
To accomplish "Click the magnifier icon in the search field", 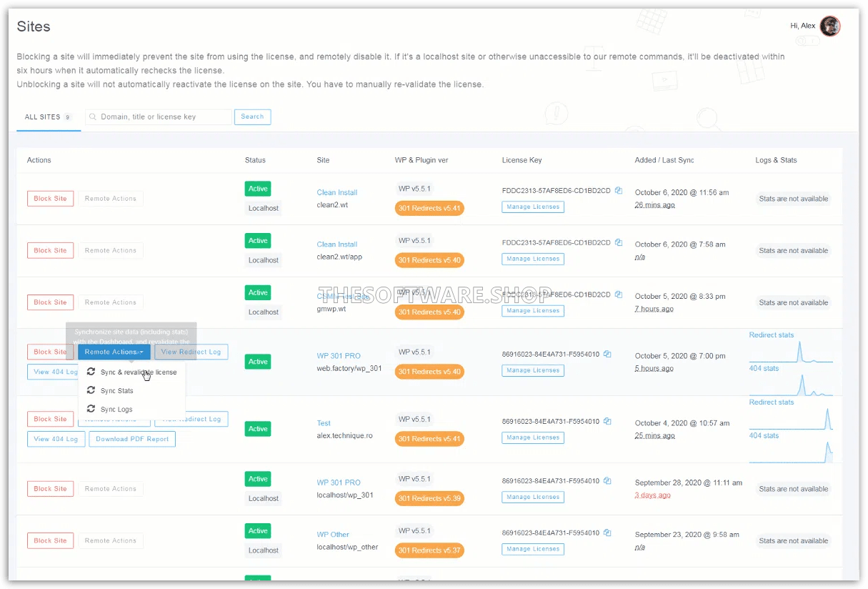I will (94, 116).
